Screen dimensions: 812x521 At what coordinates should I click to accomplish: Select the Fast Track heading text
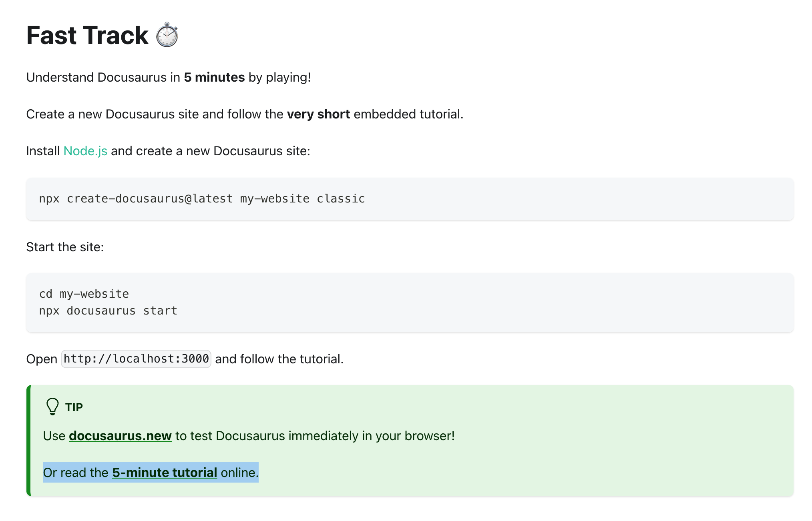pyautogui.click(x=86, y=36)
